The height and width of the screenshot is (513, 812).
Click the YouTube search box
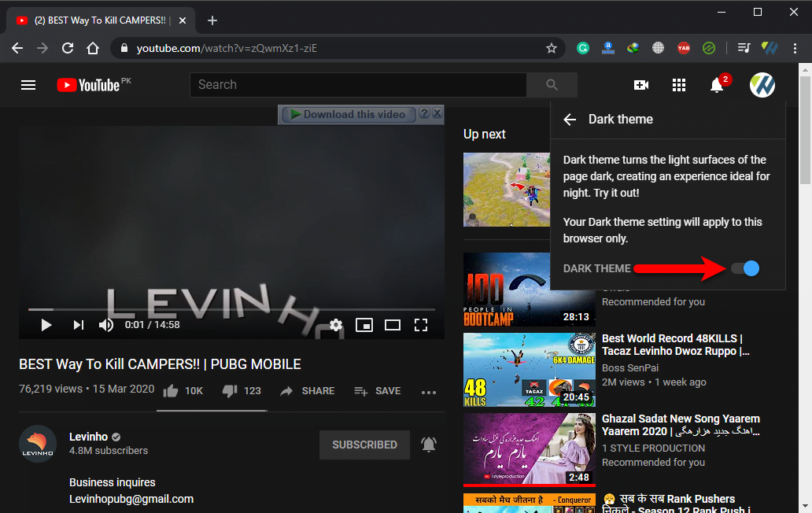click(x=358, y=85)
